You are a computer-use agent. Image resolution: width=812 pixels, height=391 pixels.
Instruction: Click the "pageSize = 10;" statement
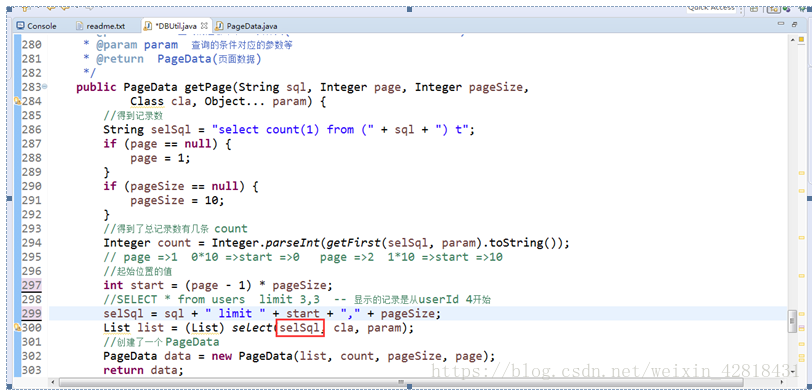pyautogui.click(x=177, y=200)
